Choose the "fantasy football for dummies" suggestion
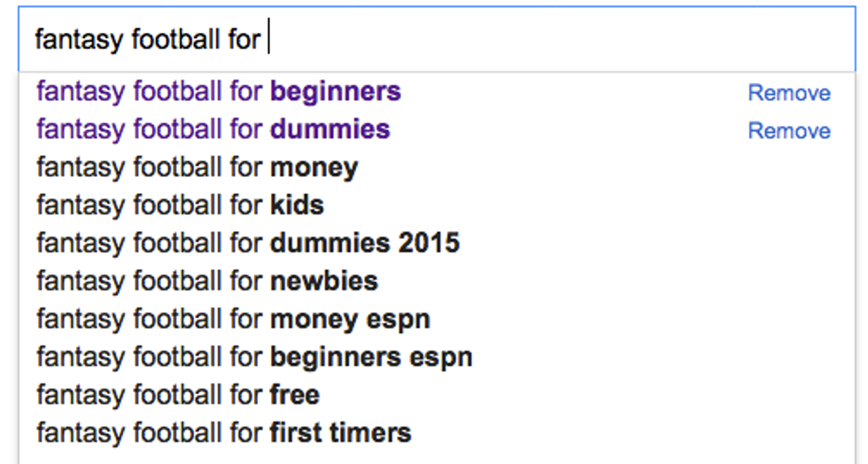Image resolution: width=868 pixels, height=464 pixels. (213, 129)
